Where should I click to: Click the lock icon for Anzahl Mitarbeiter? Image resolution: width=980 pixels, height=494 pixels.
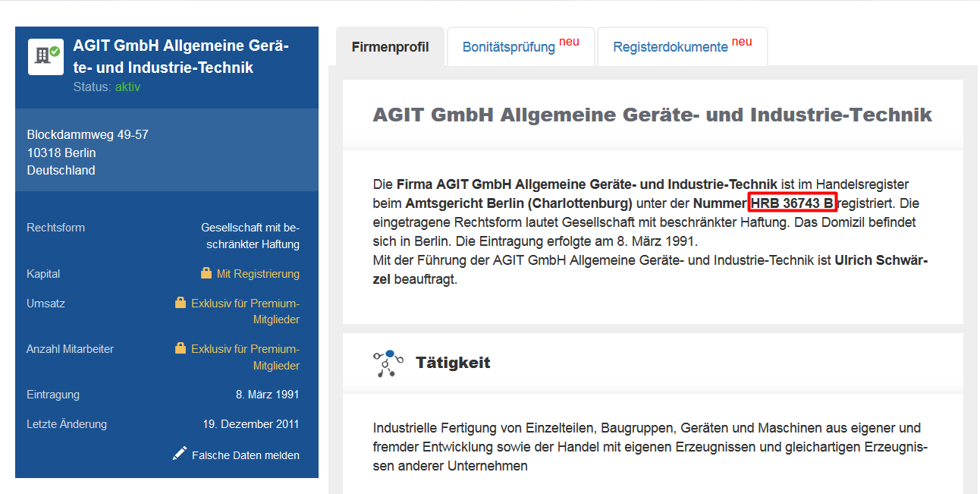(180, 348)
